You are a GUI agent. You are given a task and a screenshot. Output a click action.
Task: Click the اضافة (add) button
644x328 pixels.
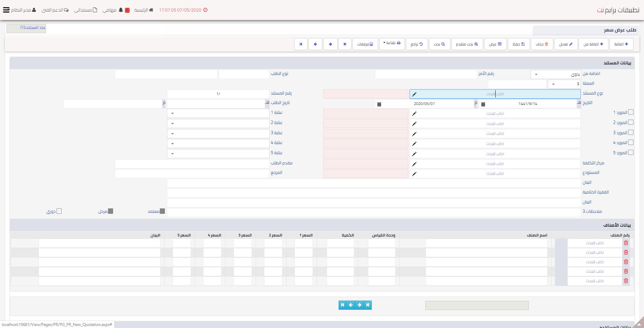pyautogui.click(x=621, y=44)
